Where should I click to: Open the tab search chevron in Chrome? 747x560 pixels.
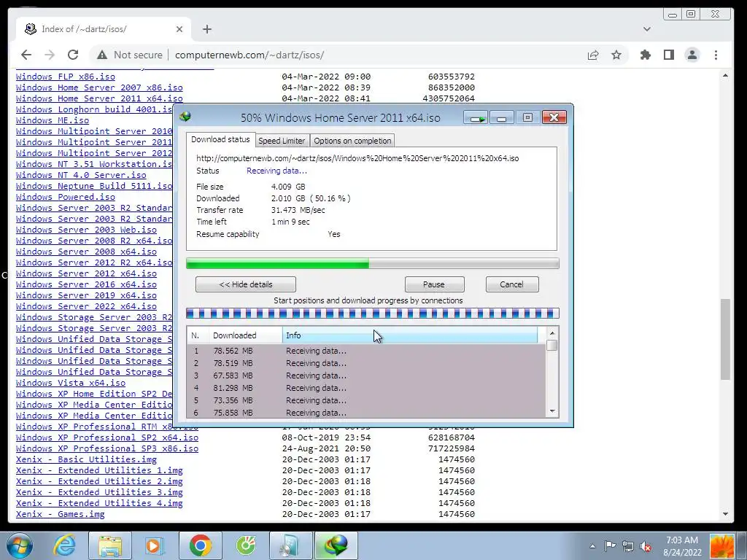(646, 29)
